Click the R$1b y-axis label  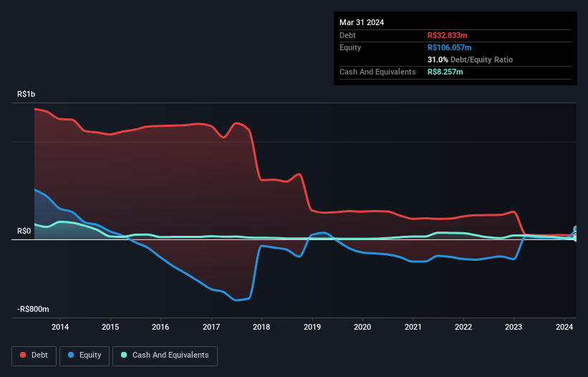26,94
